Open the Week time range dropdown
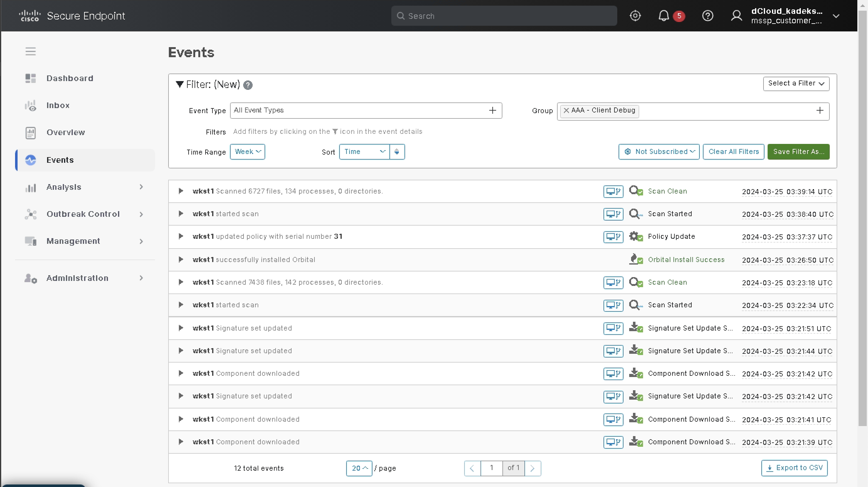Viewport: 868px width, 487px height. coord(247,152)
